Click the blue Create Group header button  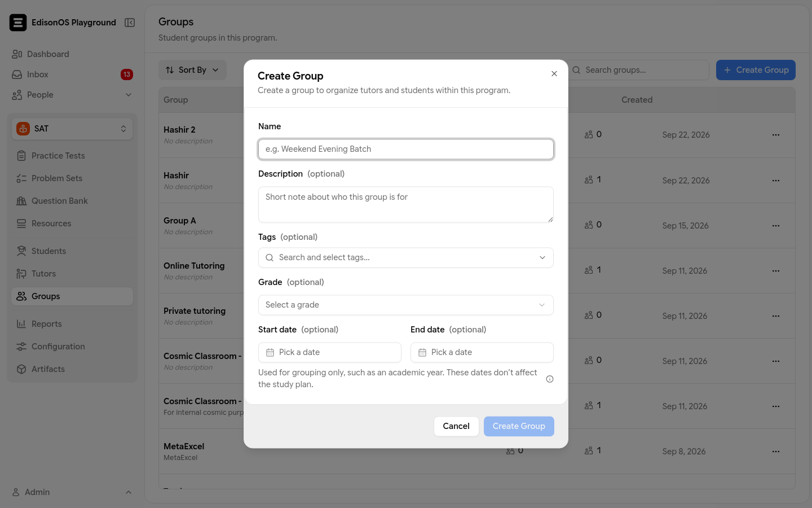tap(756, 70)
